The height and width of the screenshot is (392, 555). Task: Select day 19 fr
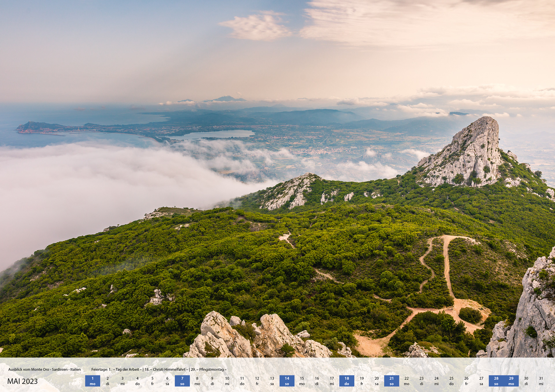(x=362, y=381)
